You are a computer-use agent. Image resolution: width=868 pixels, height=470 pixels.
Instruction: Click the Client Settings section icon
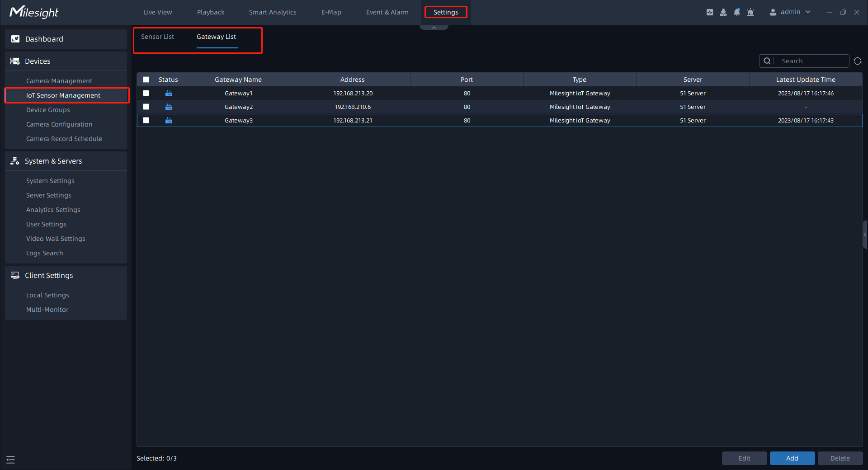coord(15,275)
